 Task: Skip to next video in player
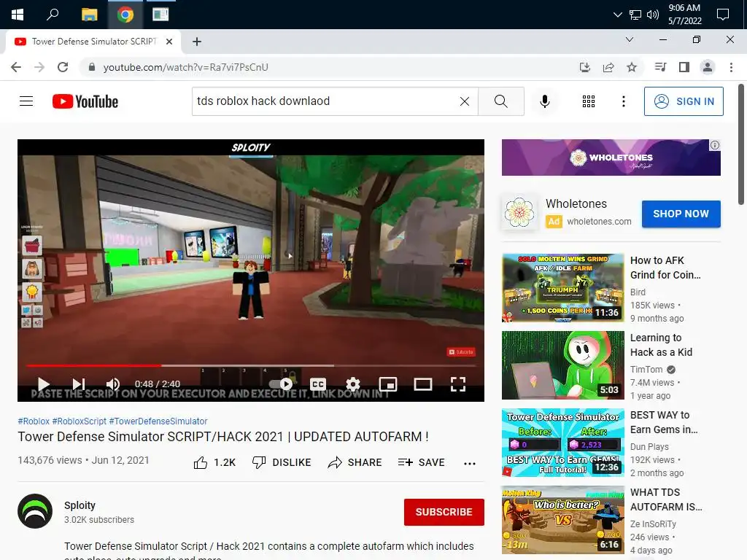pos(79,384)
